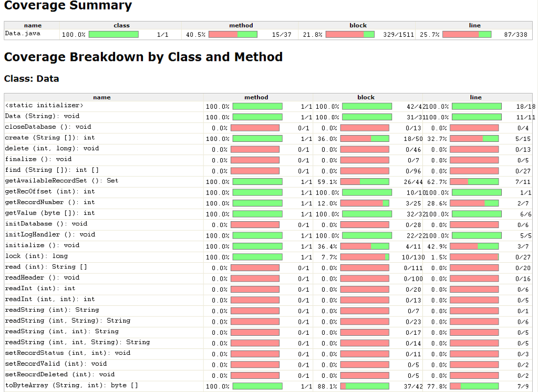Select the 'readHeader (): void' row name
The height and width of the screenshot is (392, 538).
(x=42, y=277)
